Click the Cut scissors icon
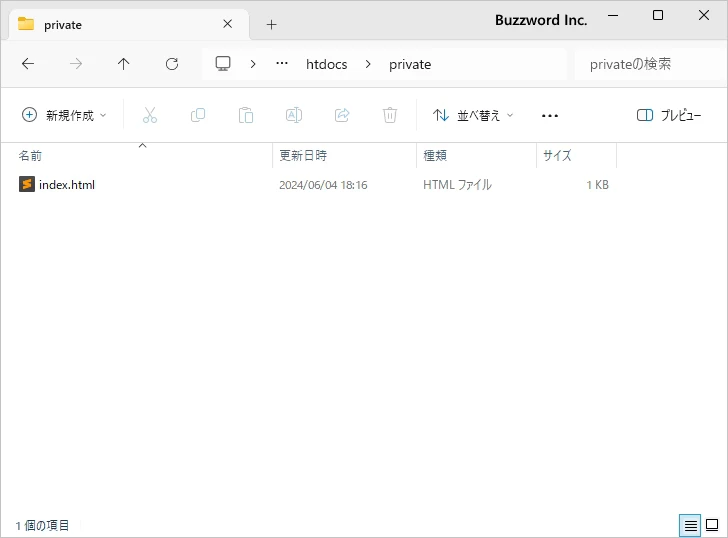This screenshot has width=728, height=538. (150, 115)
